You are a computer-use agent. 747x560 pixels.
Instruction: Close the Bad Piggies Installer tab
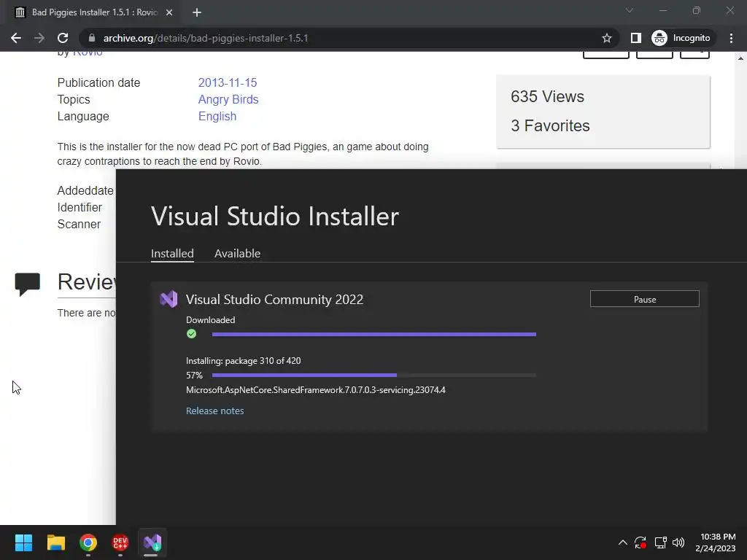click(169, 12)
